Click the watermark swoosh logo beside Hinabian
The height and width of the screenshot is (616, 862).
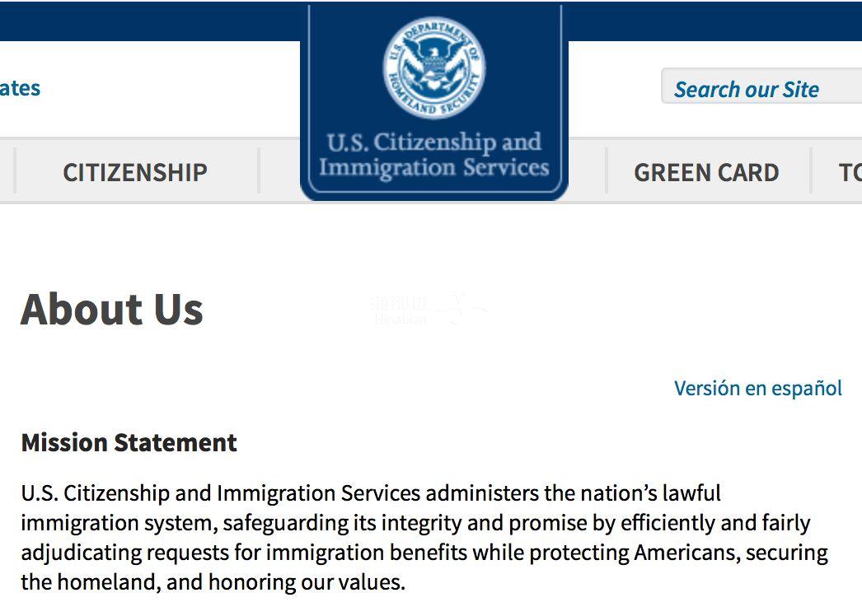coord(461,309)
